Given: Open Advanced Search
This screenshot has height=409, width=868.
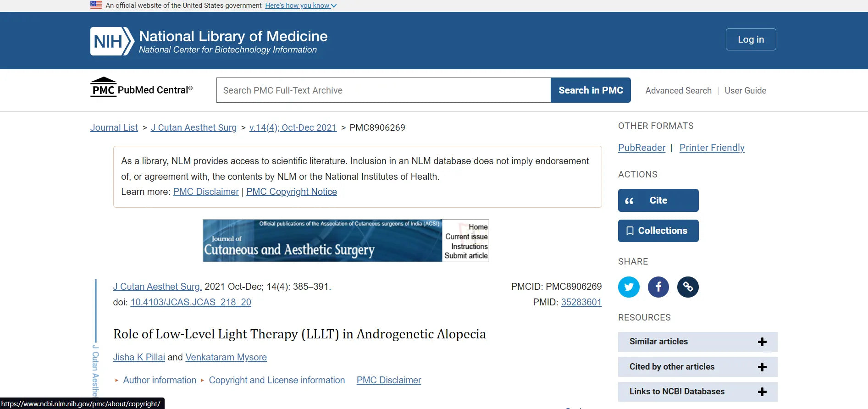Looking at the screenshot, I should [678, 90].
